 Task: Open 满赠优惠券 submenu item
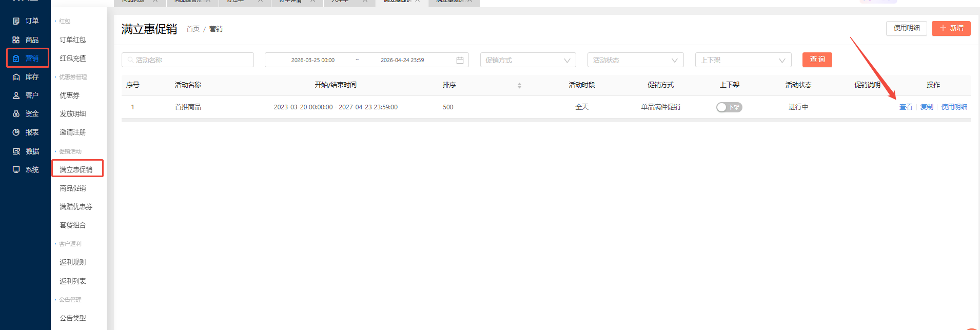click(76, 207)
